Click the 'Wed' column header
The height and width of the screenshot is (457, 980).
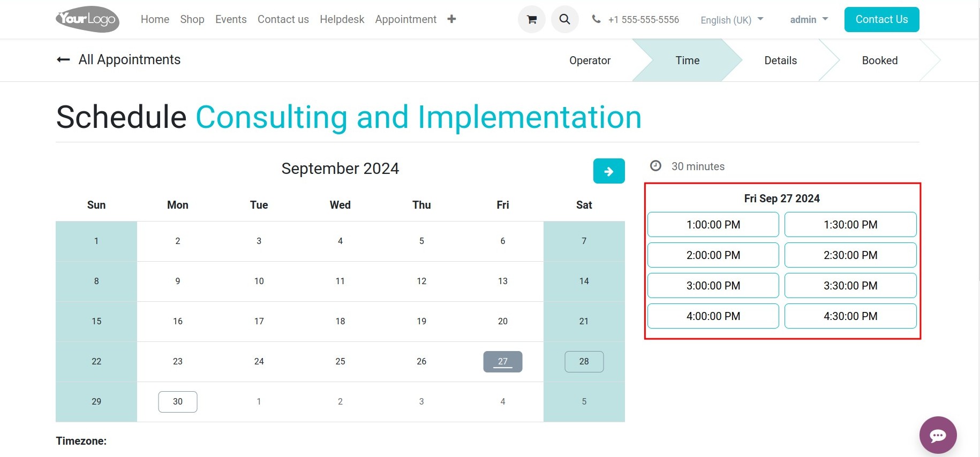pos(340,205)
